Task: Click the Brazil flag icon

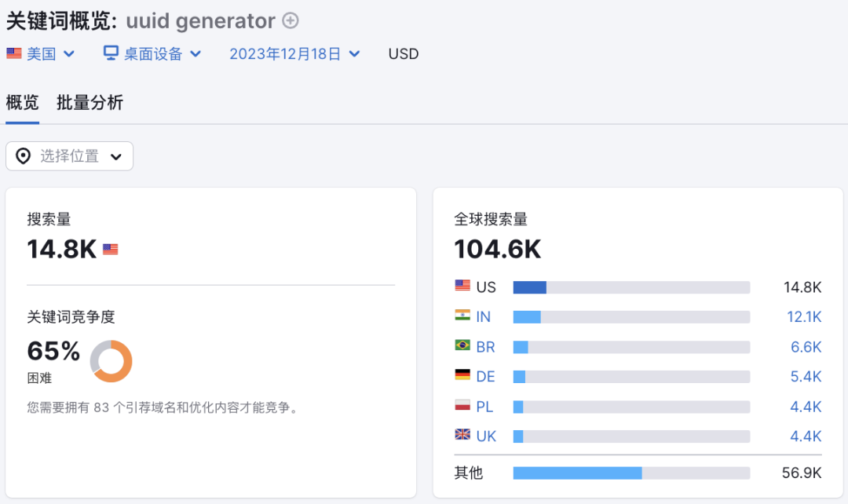Action: point(462,346)
